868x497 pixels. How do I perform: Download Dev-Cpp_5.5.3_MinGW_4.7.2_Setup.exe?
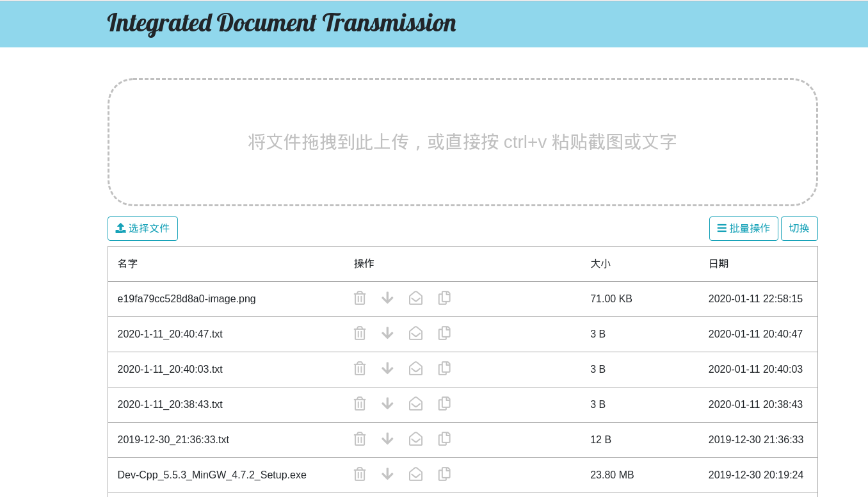[x=387, y=475]
